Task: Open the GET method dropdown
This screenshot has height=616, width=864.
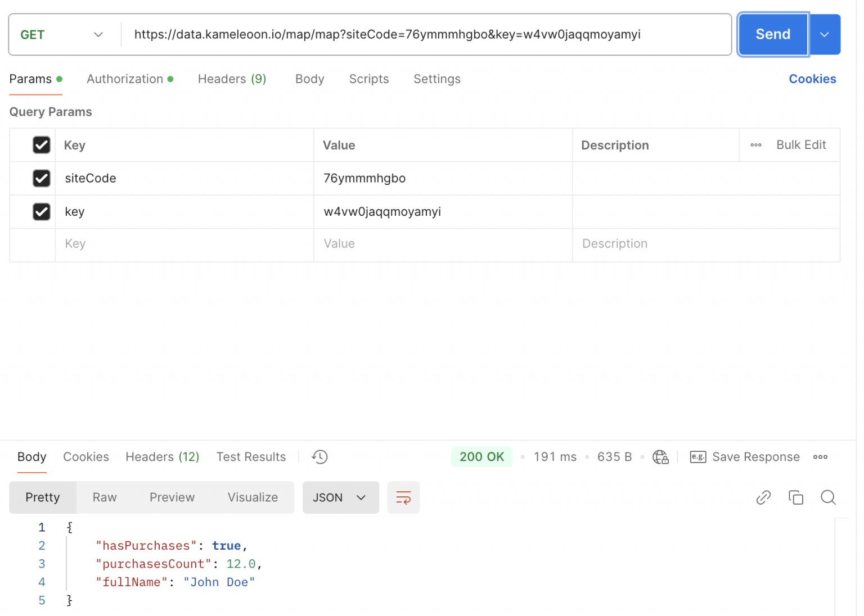Action: coord(62,35)
